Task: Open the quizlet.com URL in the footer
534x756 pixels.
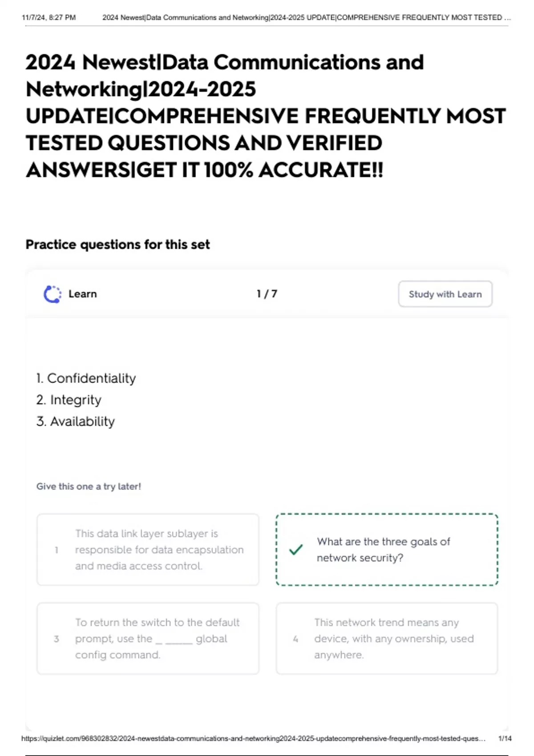Action: coord(253,739)
